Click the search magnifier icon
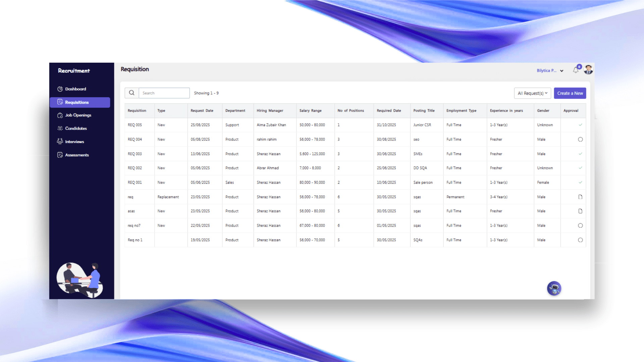644x362 pixels. pos(132,93)
